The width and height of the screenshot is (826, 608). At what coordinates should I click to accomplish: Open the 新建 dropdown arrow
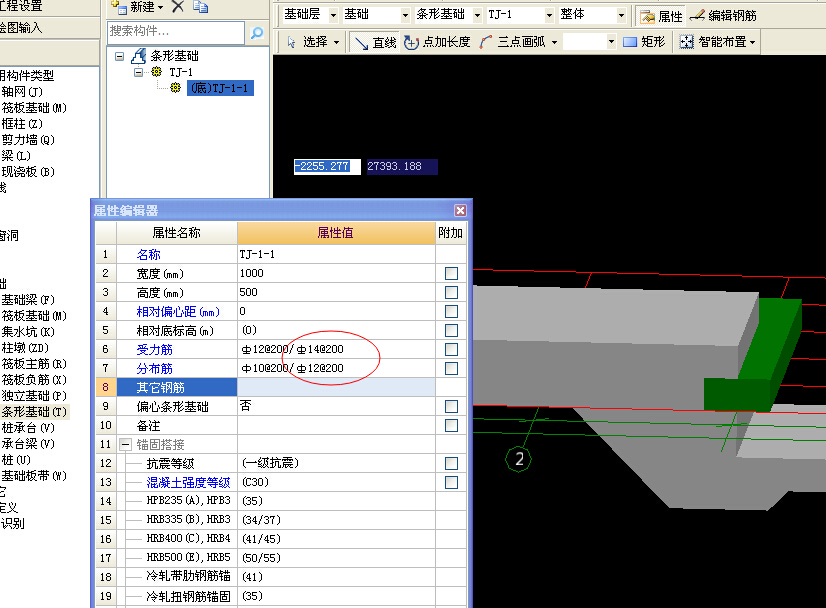click(161, 7)
